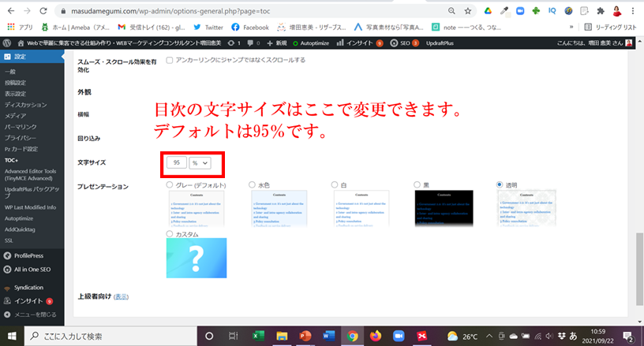Open インサイト in the admin bar
This screenshot has height=346, width=644.
click(360, 43)
